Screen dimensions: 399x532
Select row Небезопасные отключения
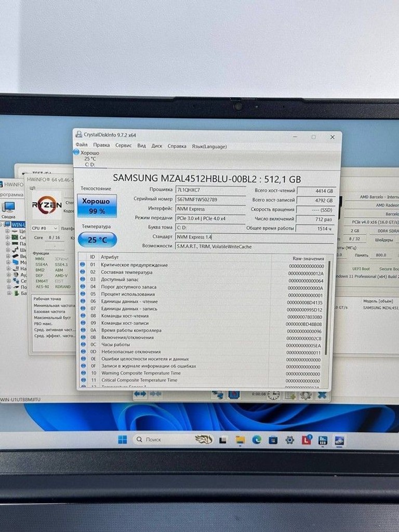tap(202, 352)
